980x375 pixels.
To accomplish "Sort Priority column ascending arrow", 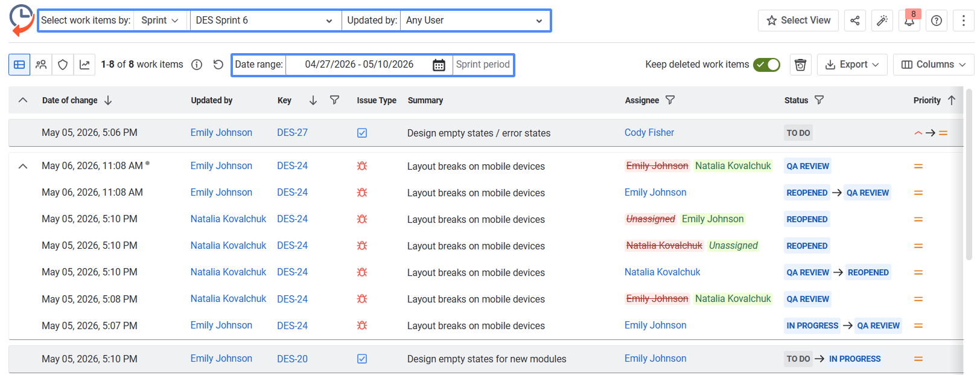I will click(952, 100).
